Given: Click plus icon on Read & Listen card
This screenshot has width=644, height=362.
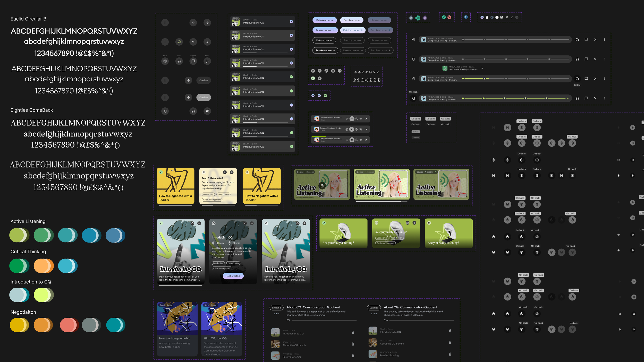Looking at the screenshot, I should click(x=232, y=172).
